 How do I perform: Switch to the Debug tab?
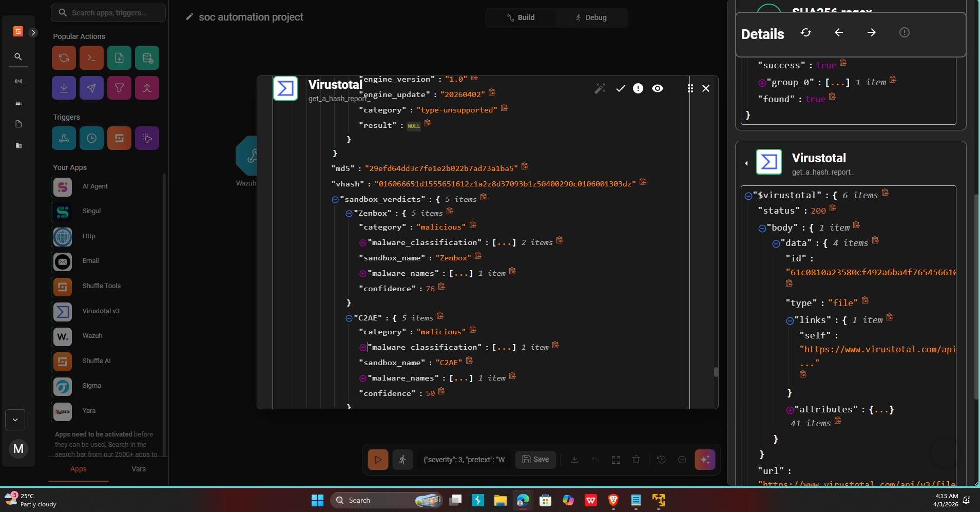(591, 17)
